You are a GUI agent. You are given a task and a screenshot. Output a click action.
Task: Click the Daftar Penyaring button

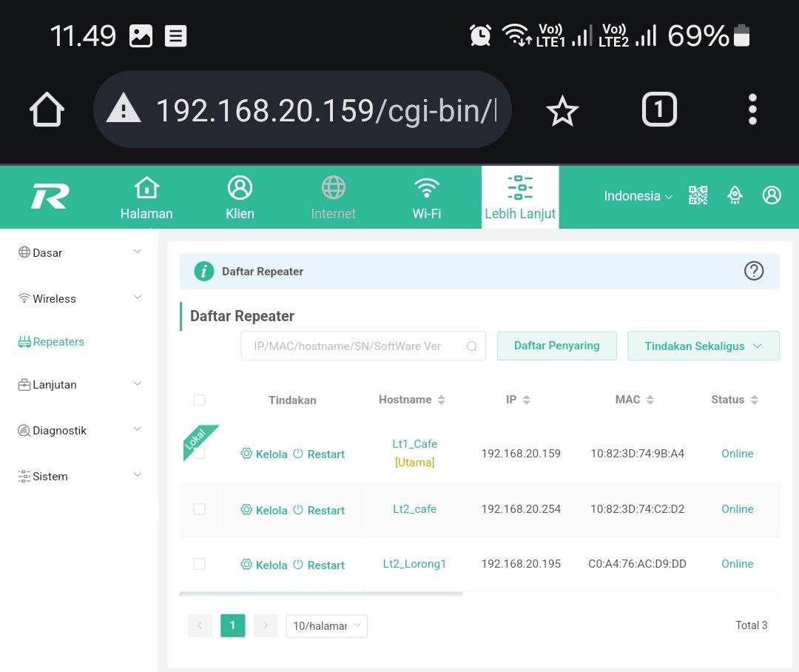[x=556, y=346]
